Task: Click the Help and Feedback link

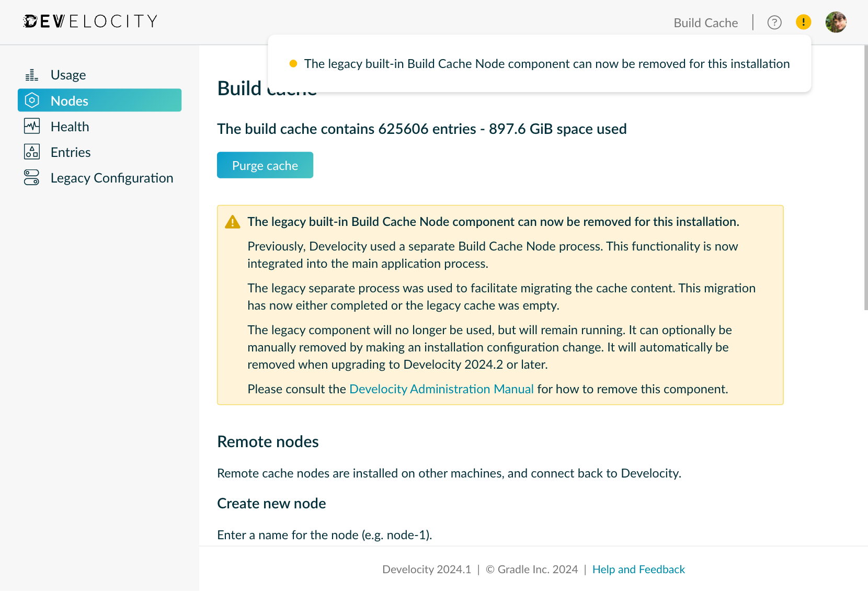Action: (x=638, y=569)
